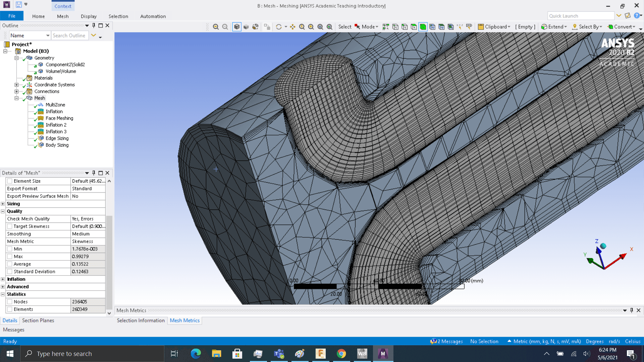Switch to the Mesh ribbon tab
Image resolution: width=644 pixels, height=362 pixels.
tap(62, 16)
